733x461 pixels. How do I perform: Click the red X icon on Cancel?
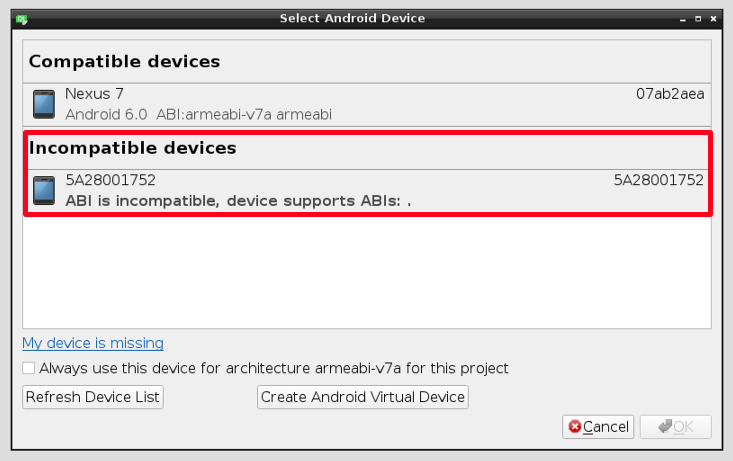coord(575,426)
